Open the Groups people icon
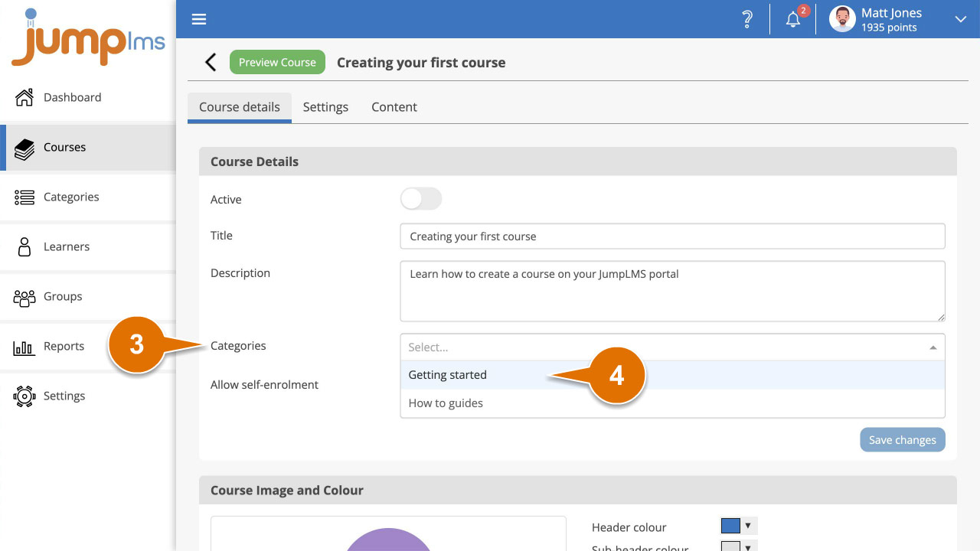This screenshot has width=980, height=551. (x=24, y=297)
